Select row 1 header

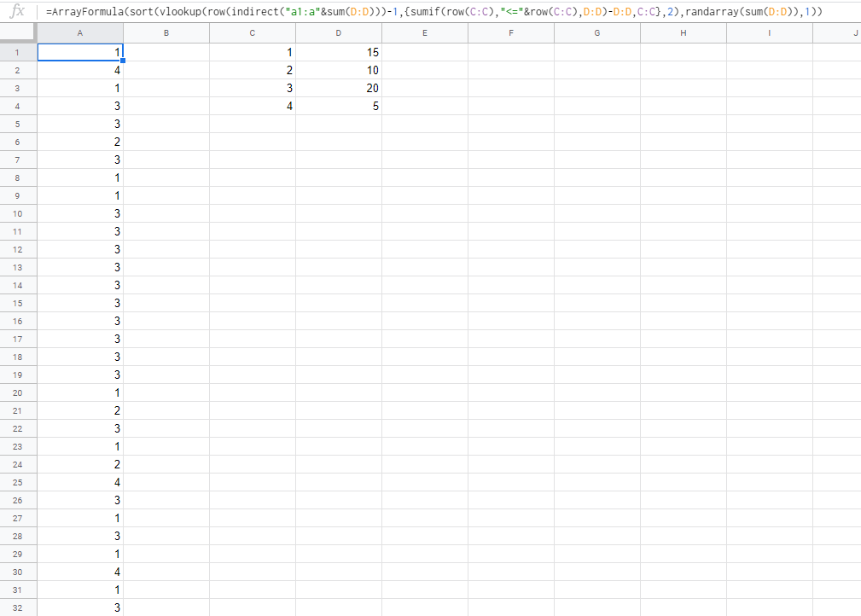[x=18, y=52]
